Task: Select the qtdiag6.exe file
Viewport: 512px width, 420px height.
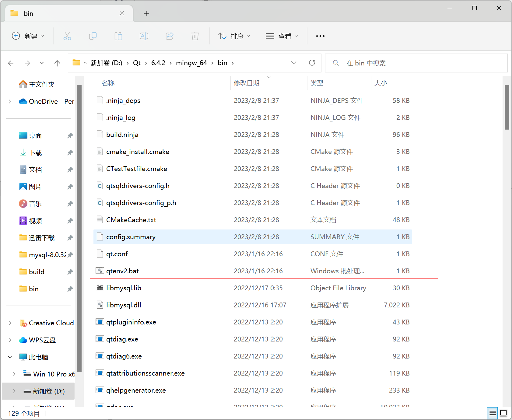Action: click(253, 356)
